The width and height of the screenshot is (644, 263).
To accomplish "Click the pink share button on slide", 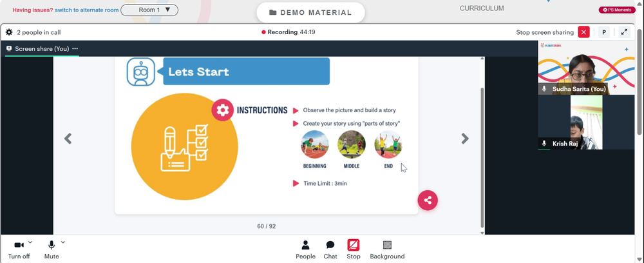I will pos(428,200).
